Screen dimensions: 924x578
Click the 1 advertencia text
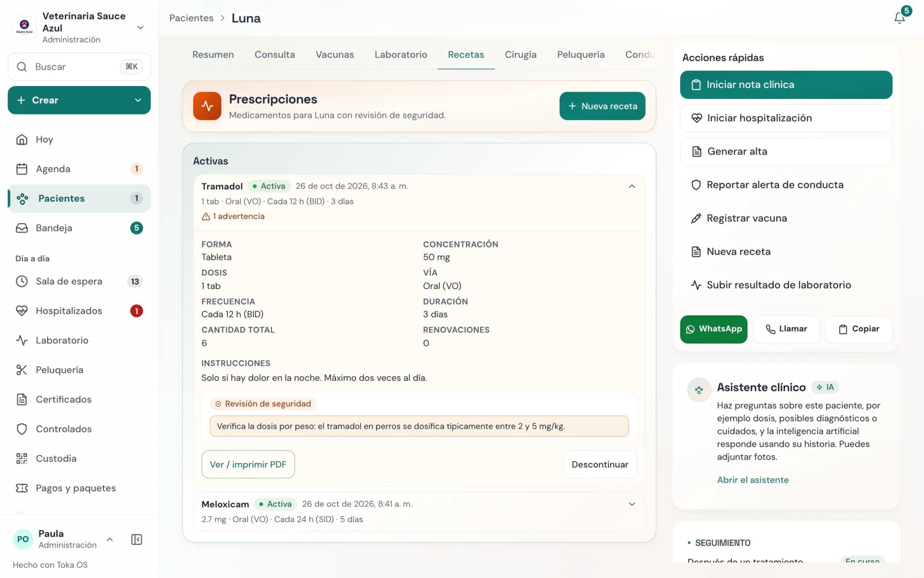(238, 216)
